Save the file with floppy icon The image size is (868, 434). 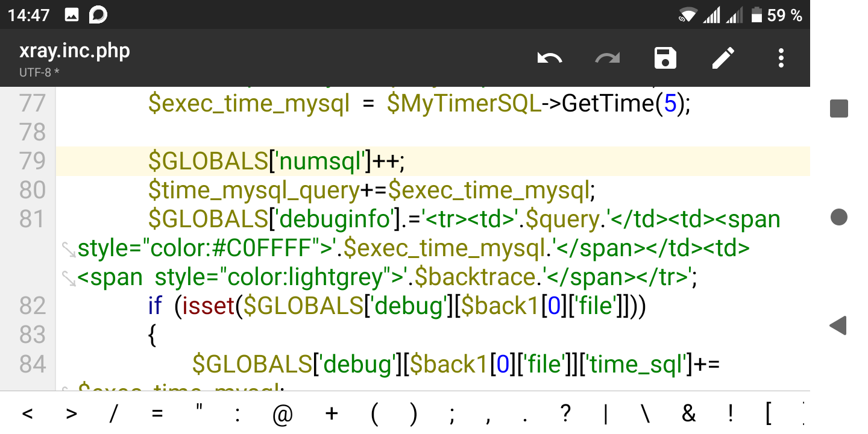[665, 58]
